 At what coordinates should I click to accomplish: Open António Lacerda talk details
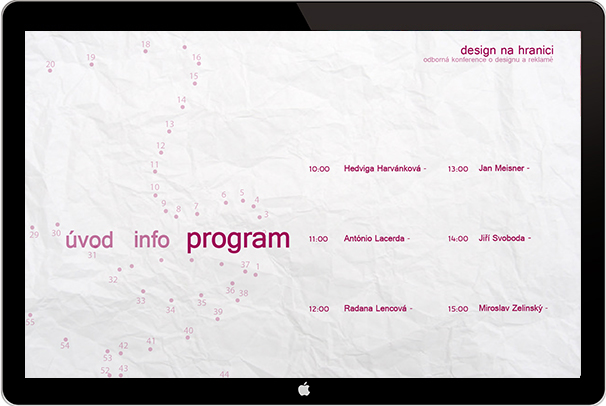(374, 239)
